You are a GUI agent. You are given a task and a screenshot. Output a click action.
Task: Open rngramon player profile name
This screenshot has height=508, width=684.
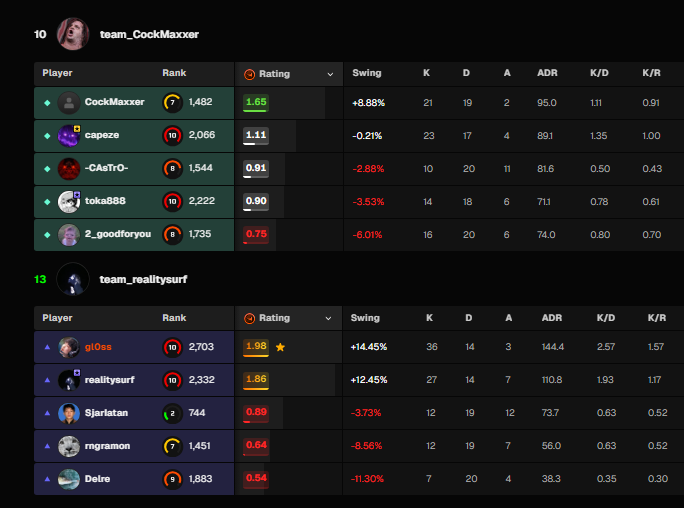tap(107, 446)
